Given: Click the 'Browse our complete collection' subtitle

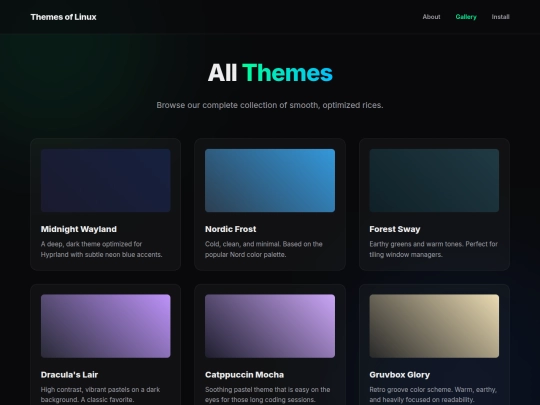Looking at the screenshot, I should pyautogui.click(x=270, y=105).
